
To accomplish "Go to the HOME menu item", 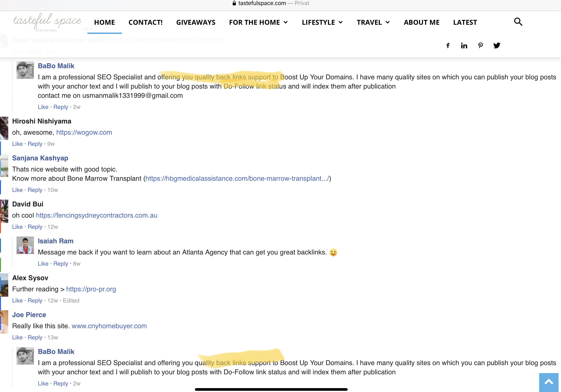I will pos(104,23).
